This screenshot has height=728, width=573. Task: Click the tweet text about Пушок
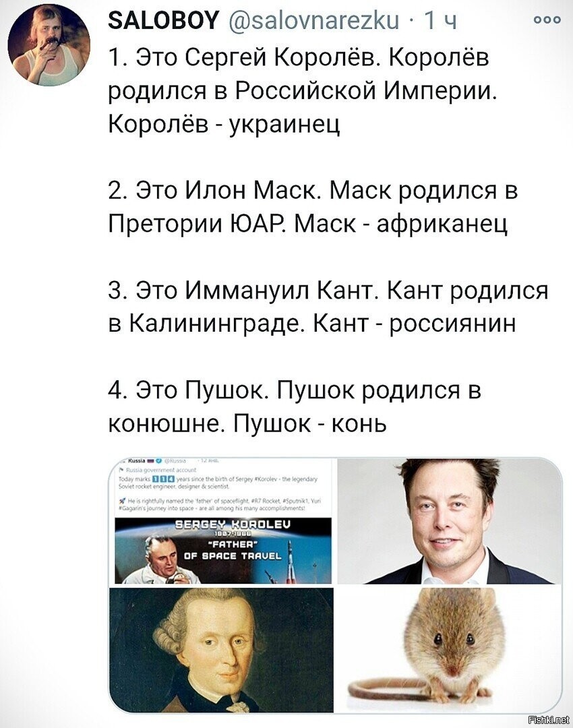(x=295, y=406)
